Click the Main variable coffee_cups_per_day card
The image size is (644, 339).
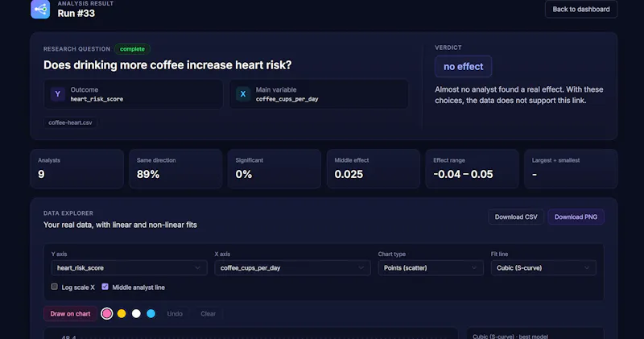click(x=319, y=94)
